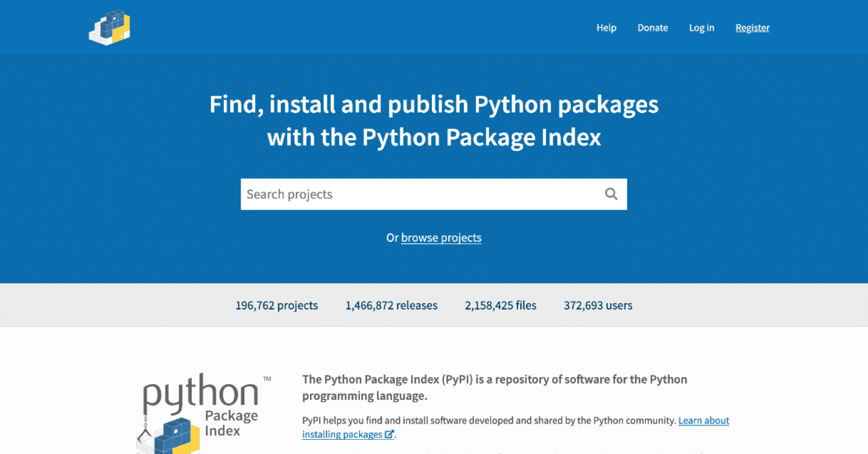
Task: Log in to PyPI
Action: coord(701,27)
